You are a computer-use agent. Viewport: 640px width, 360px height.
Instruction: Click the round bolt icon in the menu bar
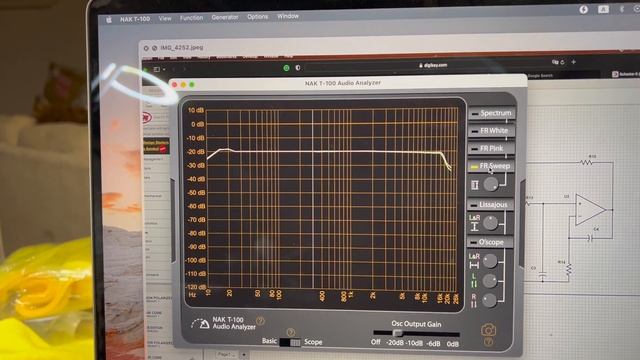click(x=584, y=9)
